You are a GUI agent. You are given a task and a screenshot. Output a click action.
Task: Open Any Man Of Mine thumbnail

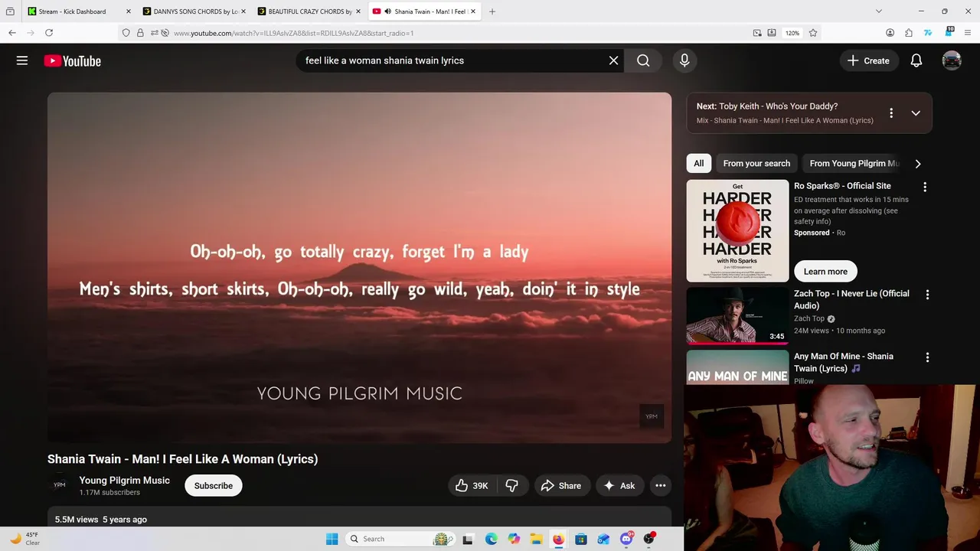tap(737, 367)
